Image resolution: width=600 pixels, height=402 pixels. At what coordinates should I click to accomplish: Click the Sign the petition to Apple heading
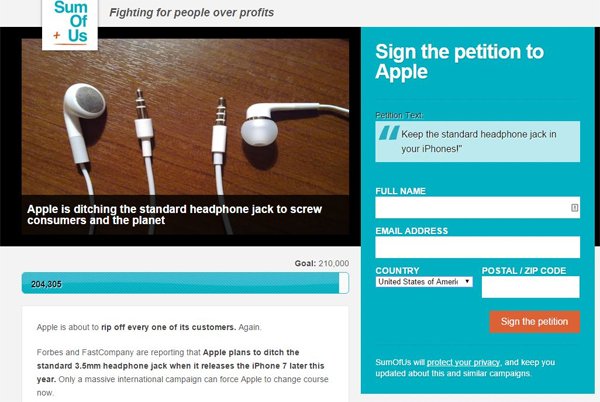(x=459, y=62)
